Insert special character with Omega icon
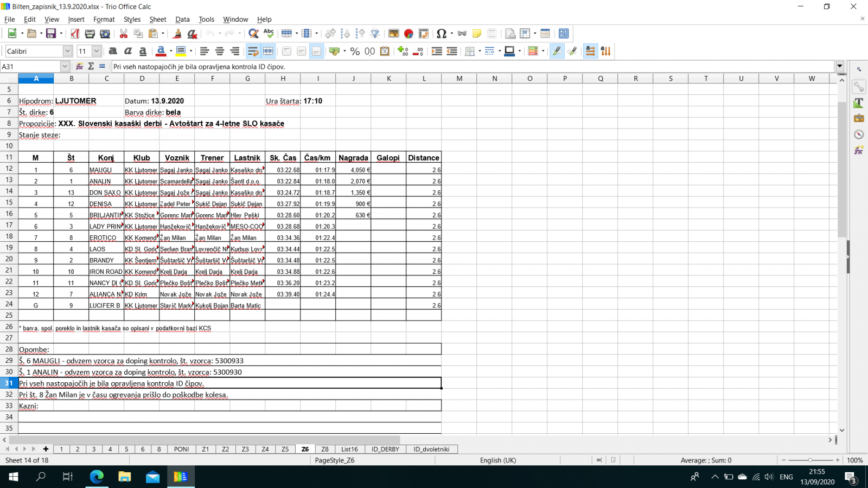 (x=442, y=34)
